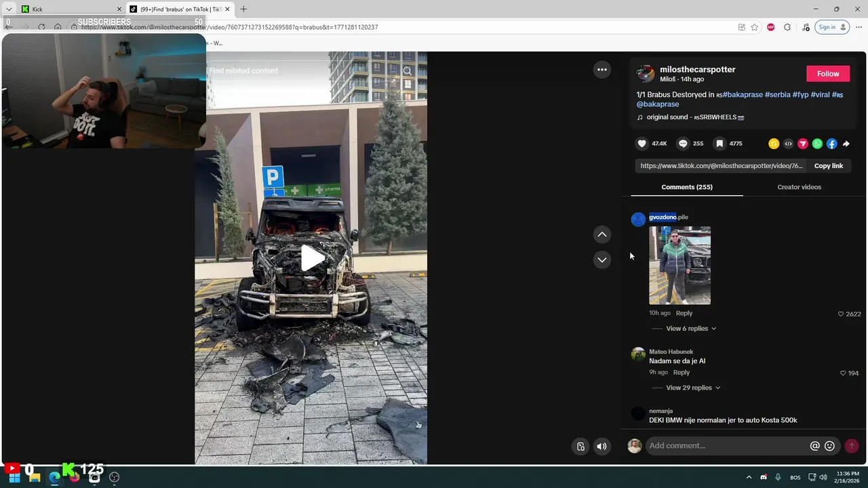
Task: Like the video with the heart icon
Action: [642, 144]
